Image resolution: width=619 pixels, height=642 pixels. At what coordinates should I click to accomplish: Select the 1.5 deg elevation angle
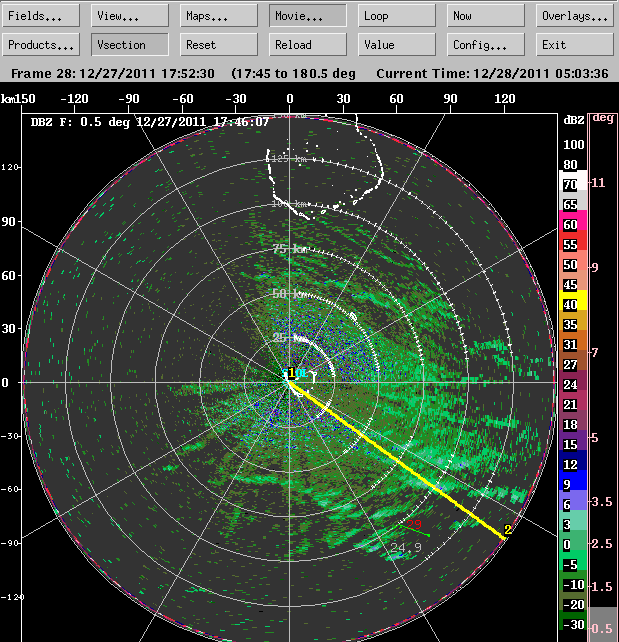(602, 587)
